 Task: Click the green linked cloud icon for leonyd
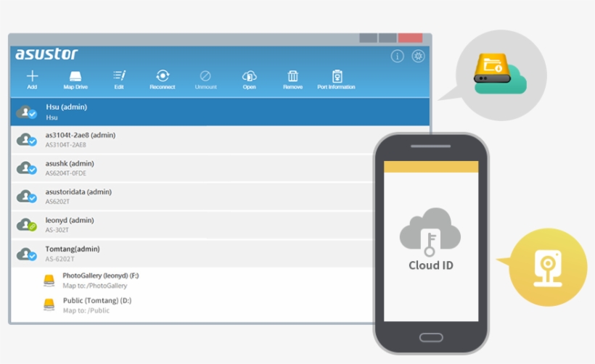click(x=26, y=225)
